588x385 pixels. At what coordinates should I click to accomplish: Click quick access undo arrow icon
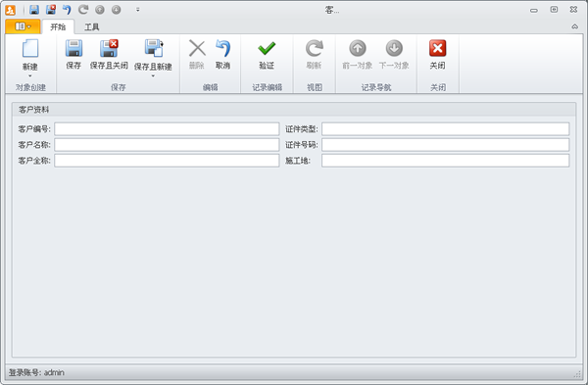(67, 10)
